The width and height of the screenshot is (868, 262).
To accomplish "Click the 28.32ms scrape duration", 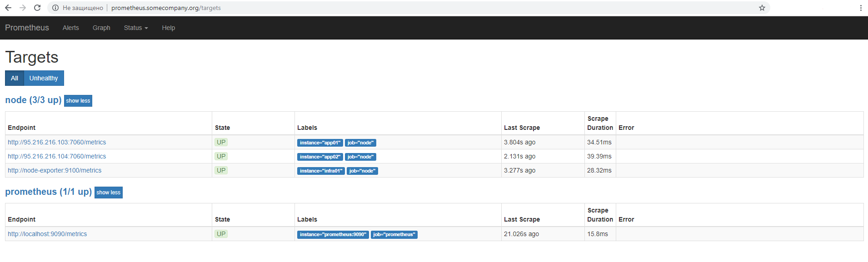I will pos(599,170).
